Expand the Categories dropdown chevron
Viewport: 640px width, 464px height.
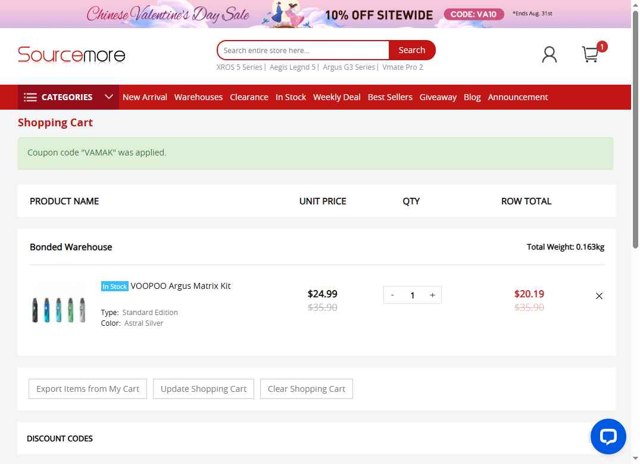point(109,97)
